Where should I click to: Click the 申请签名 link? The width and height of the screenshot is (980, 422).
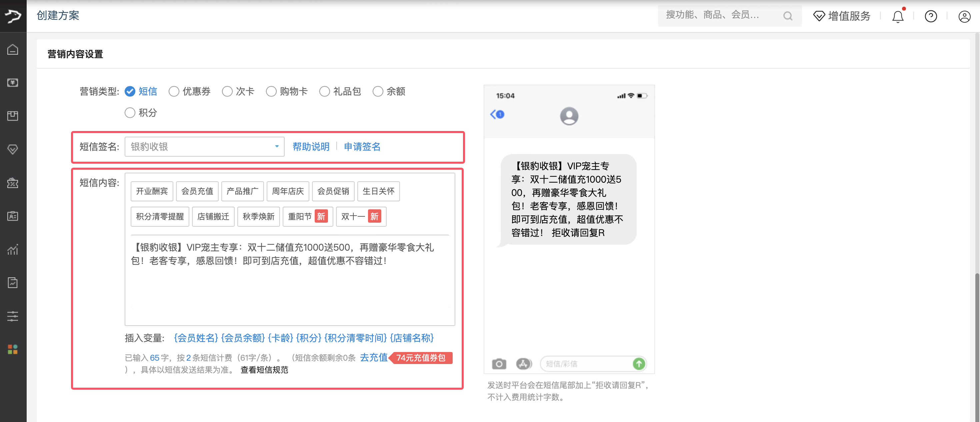[x=362, y=147]
